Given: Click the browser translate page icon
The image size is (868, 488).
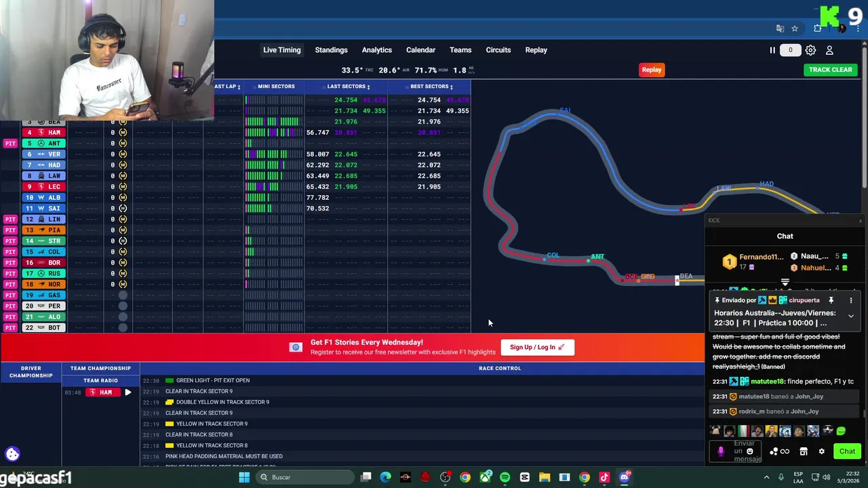Looking at the screenshot, I should [x=780, y=28].
